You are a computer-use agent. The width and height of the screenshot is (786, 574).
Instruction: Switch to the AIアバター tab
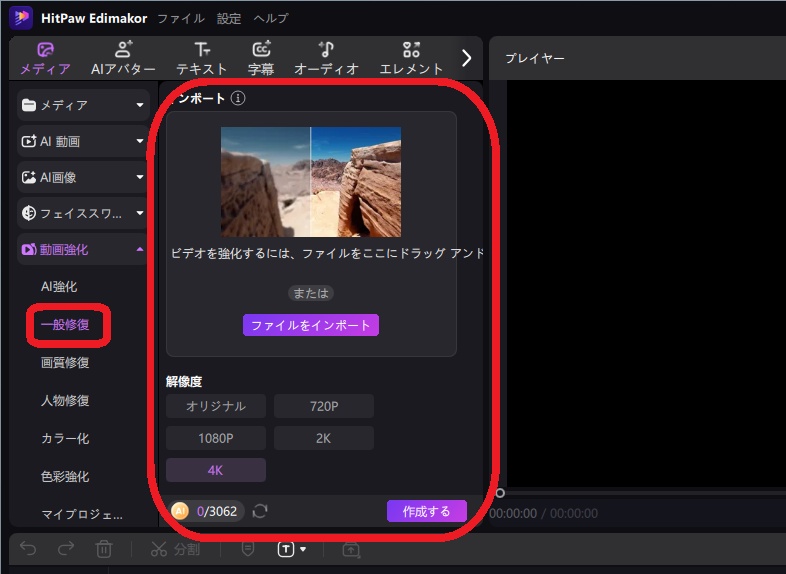pos(123,58)
